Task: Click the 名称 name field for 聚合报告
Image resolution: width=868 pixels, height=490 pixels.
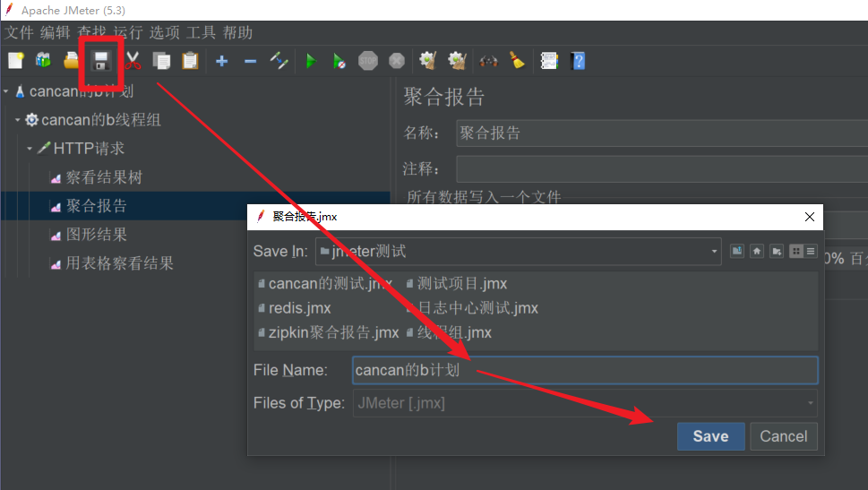Action: click(661, 133)
